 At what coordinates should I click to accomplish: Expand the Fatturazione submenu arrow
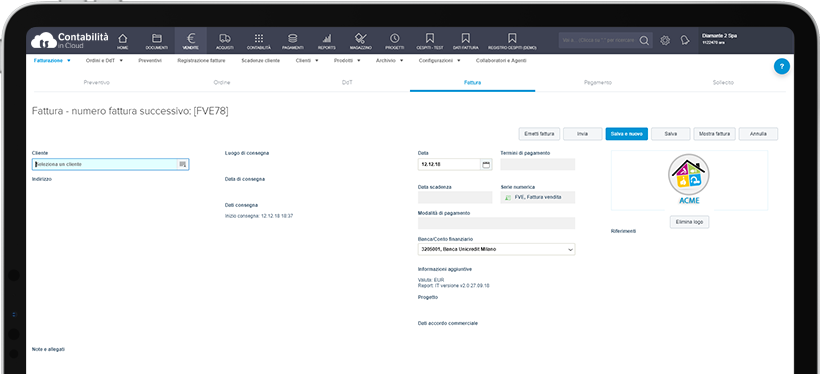(69, 61)
